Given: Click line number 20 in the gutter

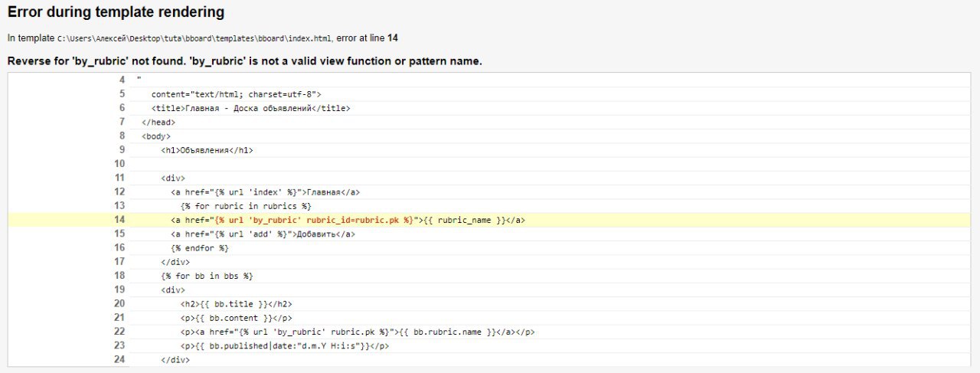Looking at the screenshot, I should coord(119,303).
